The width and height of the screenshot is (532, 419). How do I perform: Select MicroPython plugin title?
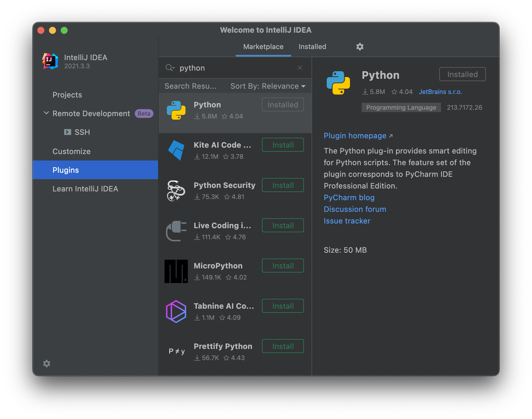[x=218, y=266]
